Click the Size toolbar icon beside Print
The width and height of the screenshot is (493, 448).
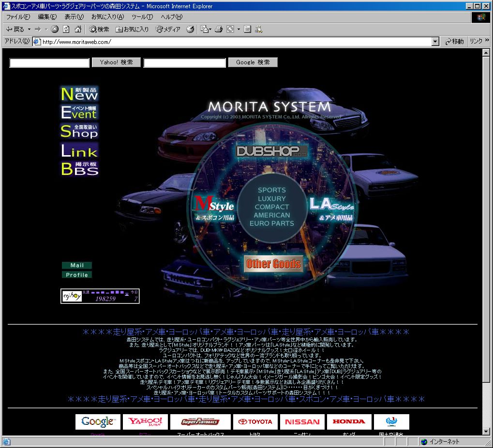[230, 29]
